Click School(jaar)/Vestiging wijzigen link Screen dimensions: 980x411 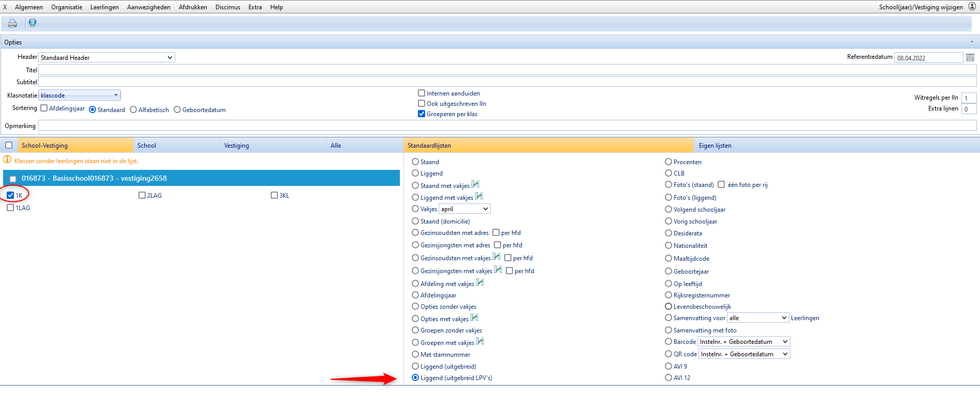(x=921, y=7)
